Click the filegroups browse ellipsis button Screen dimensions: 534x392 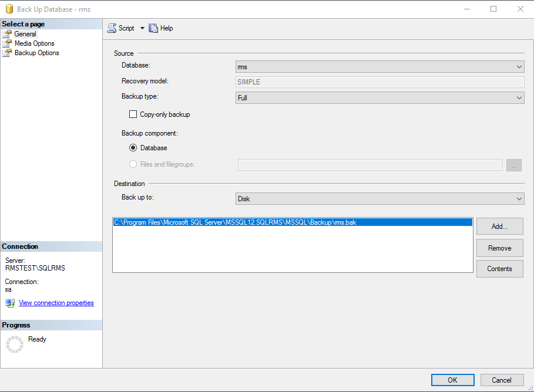pos(513,165)
